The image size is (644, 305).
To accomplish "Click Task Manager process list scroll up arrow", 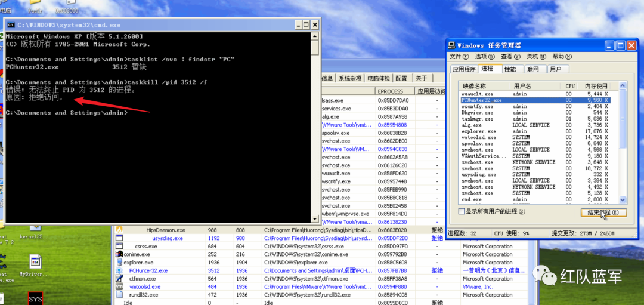I will pos(622,85).
